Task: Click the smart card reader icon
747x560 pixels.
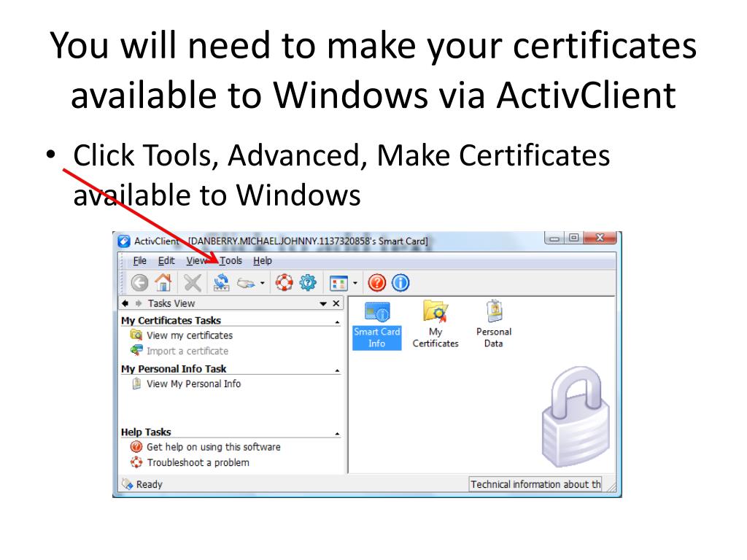Action: tap(247, 283)
